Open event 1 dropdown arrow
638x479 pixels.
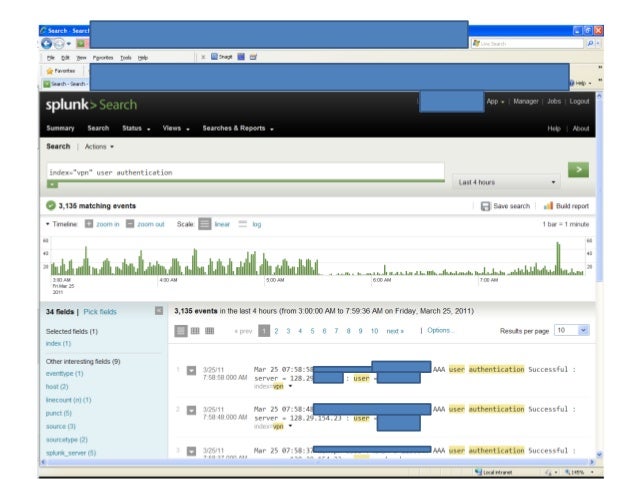pos(191,370)
